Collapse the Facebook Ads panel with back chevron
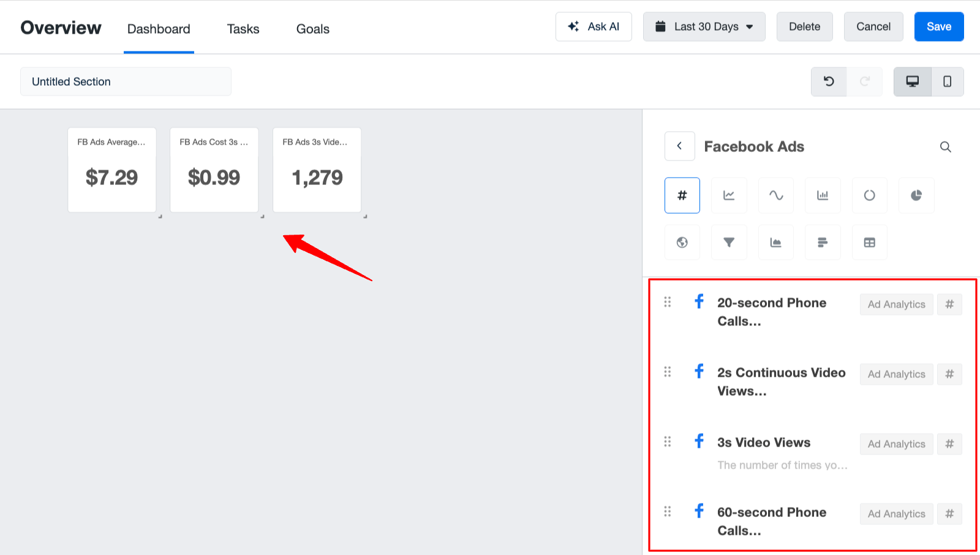Image resolution: width=980 pixels, height=555 pixels. click(x=679, y=146)
